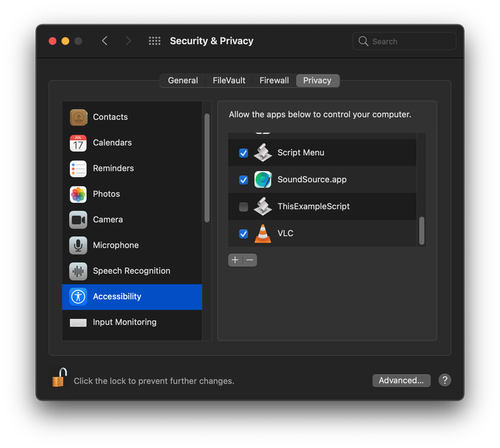Select the Calendars label in sidebar
Image resolution: width=500 pixels, height=448 pixels.
point(112,142)
